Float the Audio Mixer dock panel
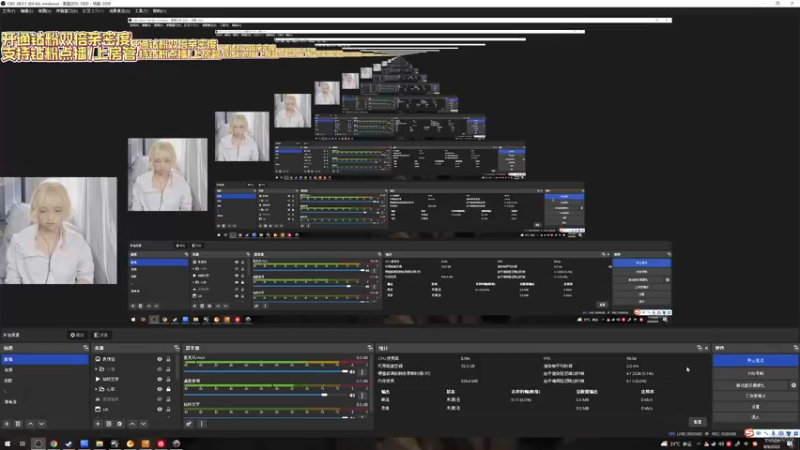Image resolution: width=800 pixels, height=450 pixels. point(370,348)
